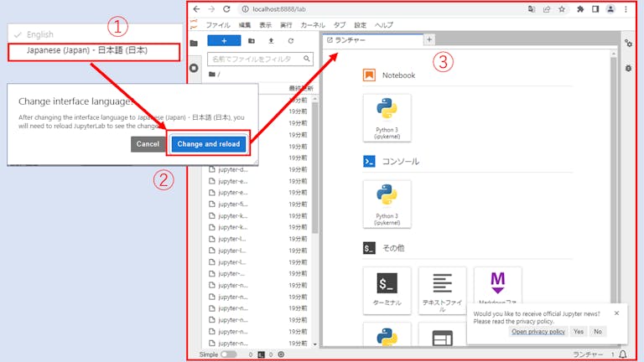Create new folder in file browser
The image size is (644, 362).
coord(252,40)
